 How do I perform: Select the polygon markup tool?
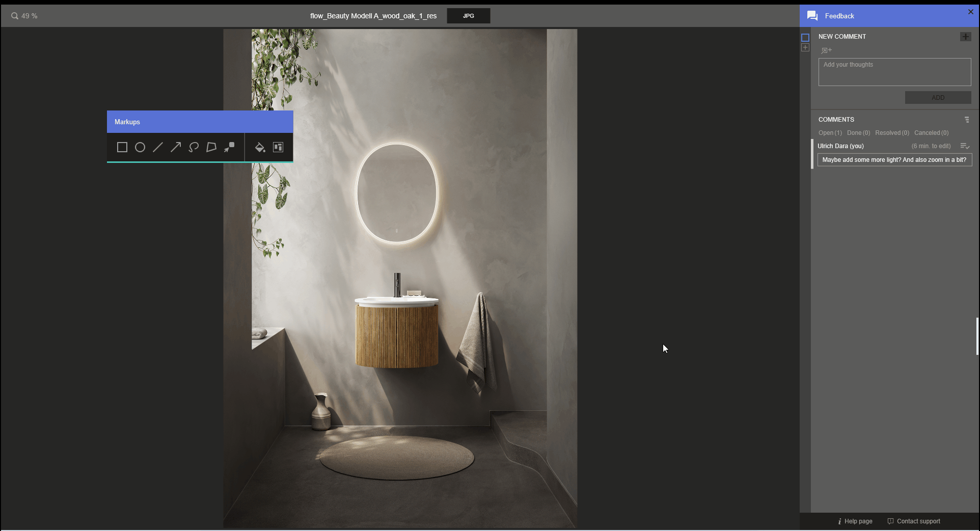click(211, 147)
